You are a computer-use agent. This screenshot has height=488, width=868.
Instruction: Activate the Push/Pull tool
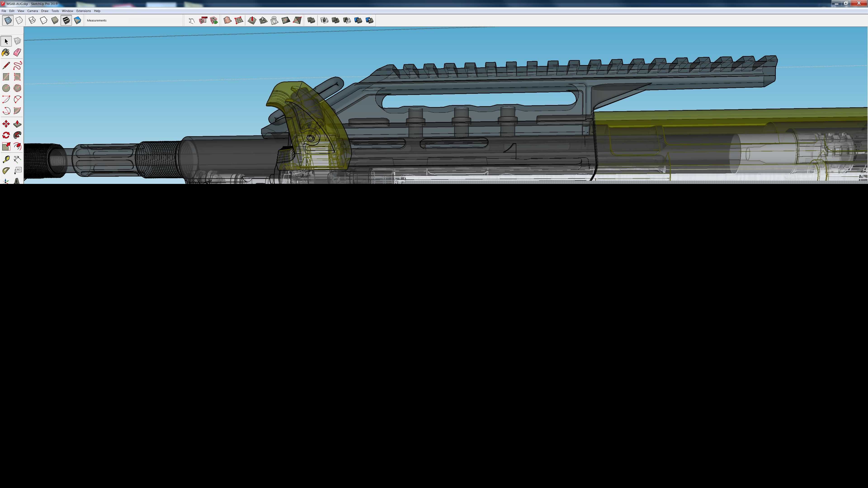click(17, 124)
